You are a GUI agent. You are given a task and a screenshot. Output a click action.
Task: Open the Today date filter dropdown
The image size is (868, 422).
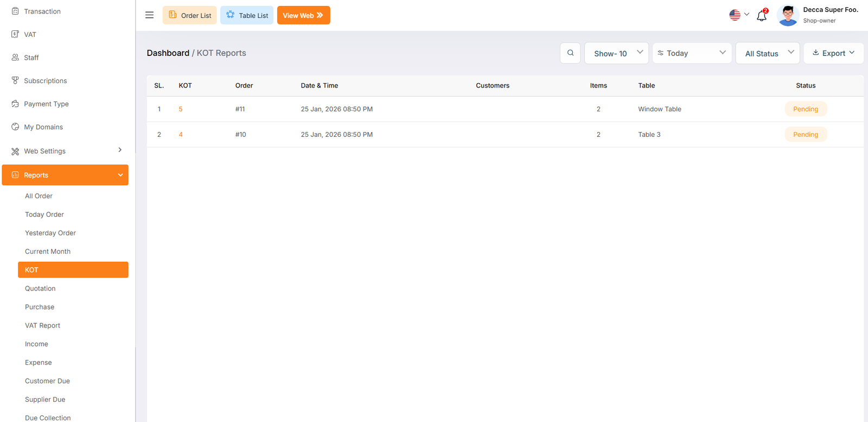(692, 53)
